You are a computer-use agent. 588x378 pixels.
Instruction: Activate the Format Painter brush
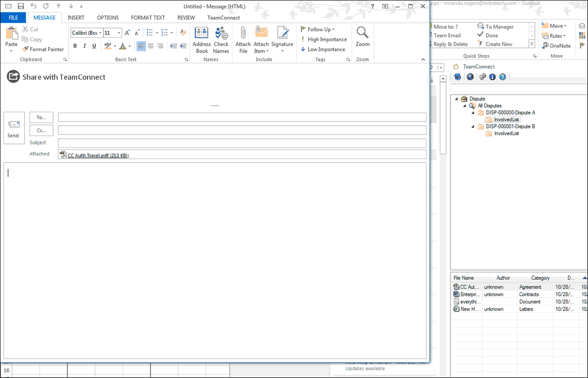point(43,49)
